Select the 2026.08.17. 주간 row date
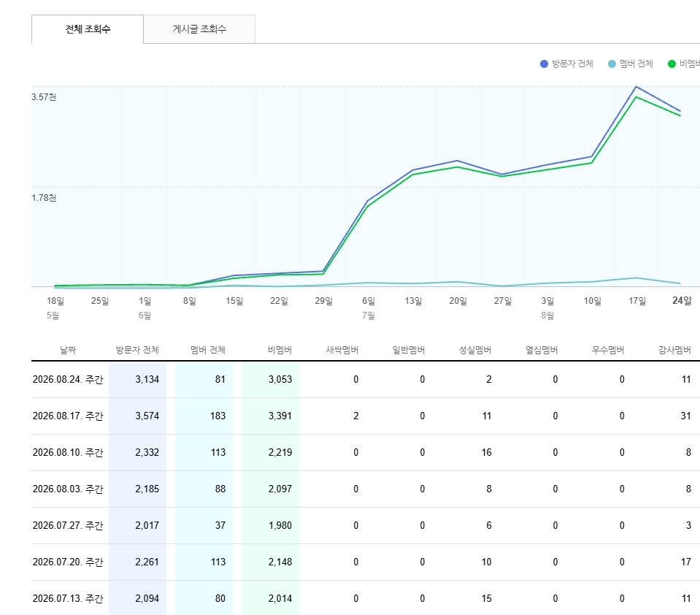This screenshot has height=615, width=700. [68, 416]
